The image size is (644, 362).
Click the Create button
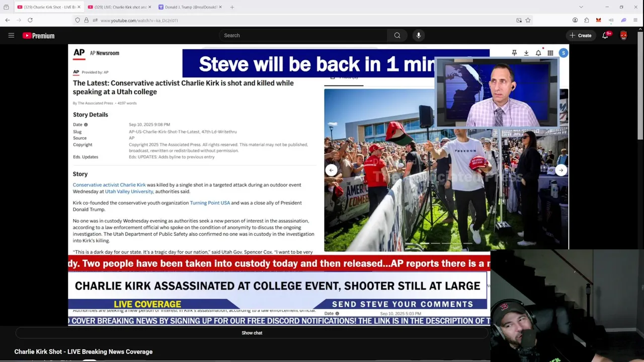[x=580, y=35]
